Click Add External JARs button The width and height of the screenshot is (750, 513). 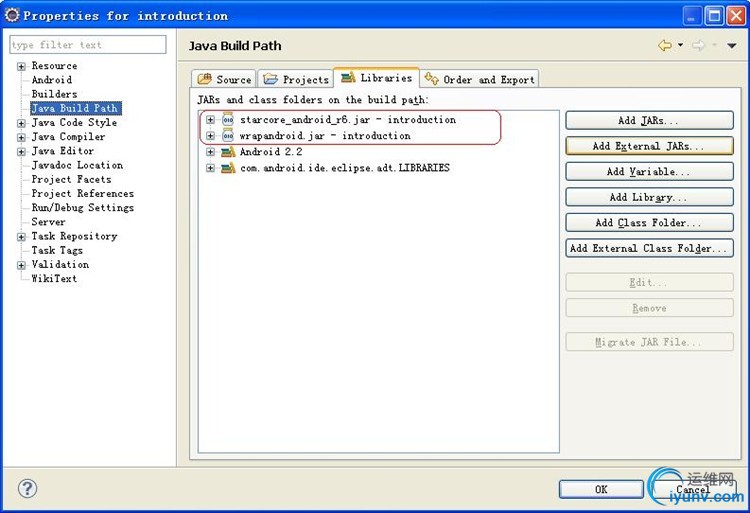(649, 146)
